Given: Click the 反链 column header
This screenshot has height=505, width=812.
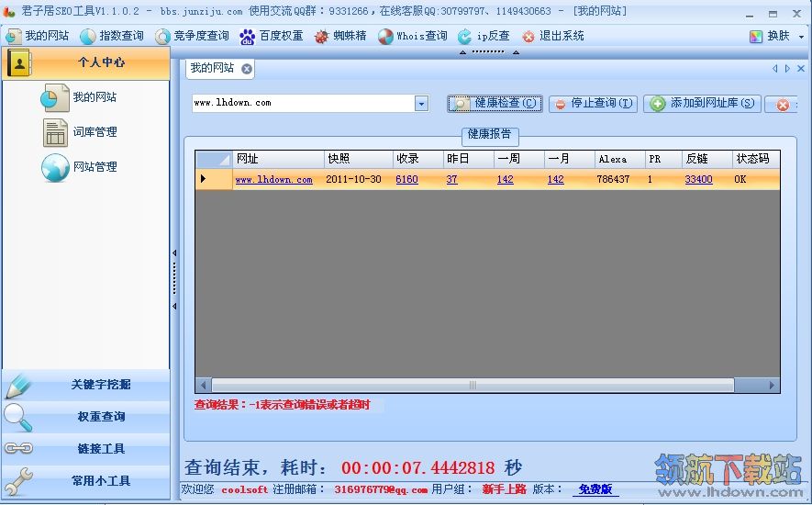Looking at the screenshot, I should point(707,159).
